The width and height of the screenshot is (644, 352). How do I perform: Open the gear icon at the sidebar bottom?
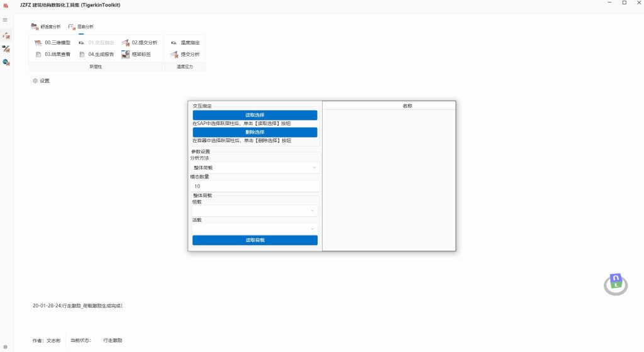pyautogui.click(x=5, y=347)
